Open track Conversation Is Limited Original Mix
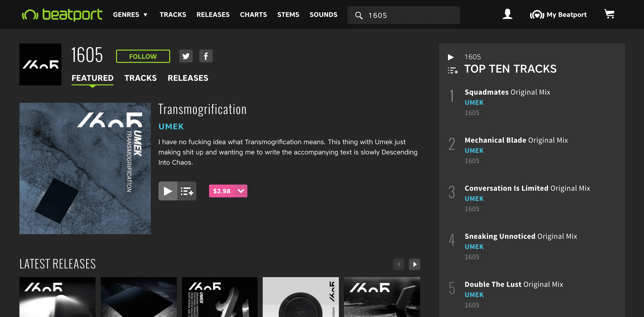This screenshot has height=317, width=644. tap(527, 188)
